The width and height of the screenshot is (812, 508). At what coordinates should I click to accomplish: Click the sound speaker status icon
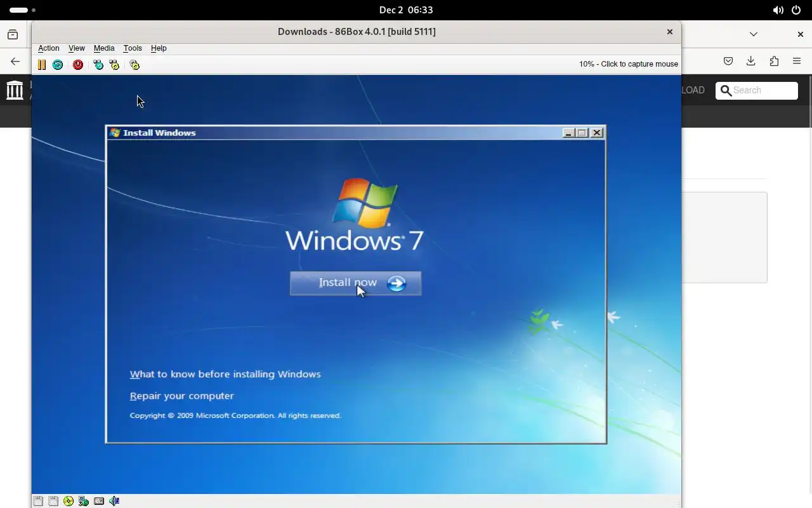coord(114,501)
